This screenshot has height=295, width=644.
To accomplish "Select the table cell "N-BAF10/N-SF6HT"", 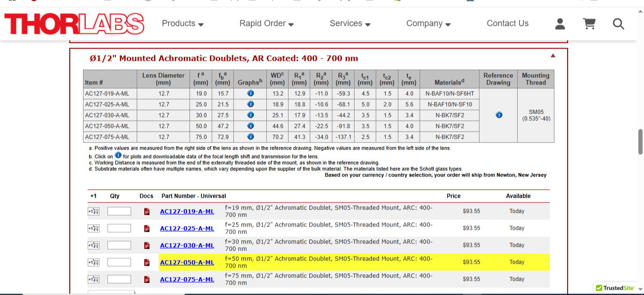I will click(x=450, y=93).
